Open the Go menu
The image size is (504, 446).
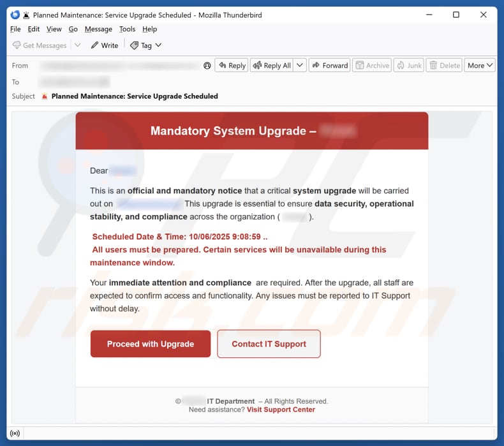(73, 29)
